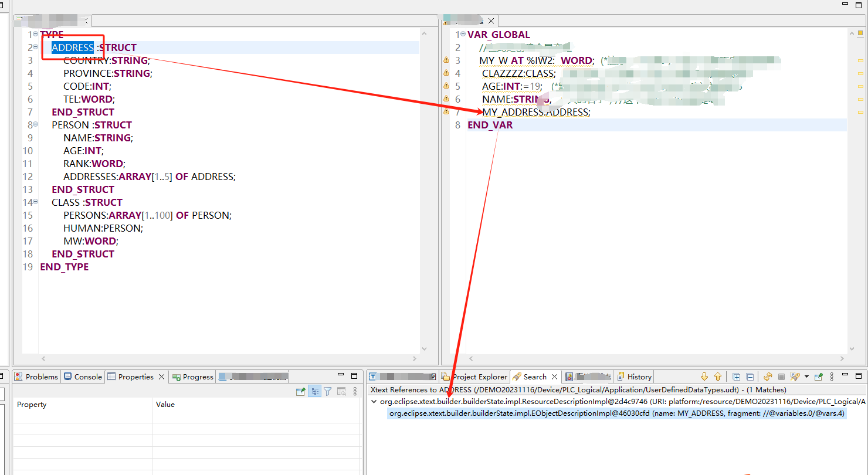Screen dimensions: 868x475
Task: Open the Project Explorer tab
Action: (x=474, y=376)
